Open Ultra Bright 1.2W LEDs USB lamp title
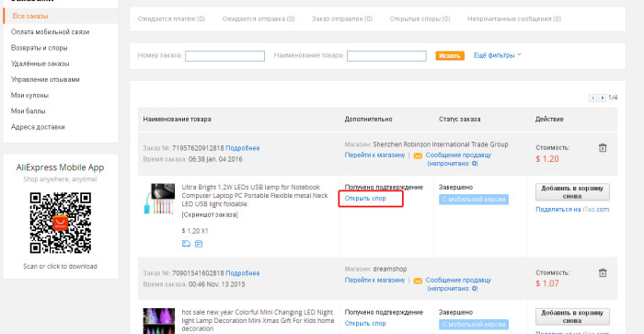The image size is (644, 334). 255,196
